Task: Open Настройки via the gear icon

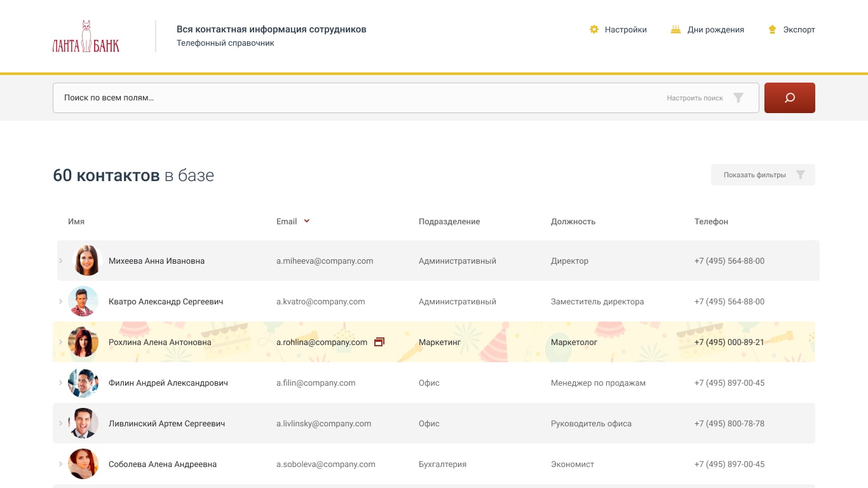Action: click(x=594, y=29)
